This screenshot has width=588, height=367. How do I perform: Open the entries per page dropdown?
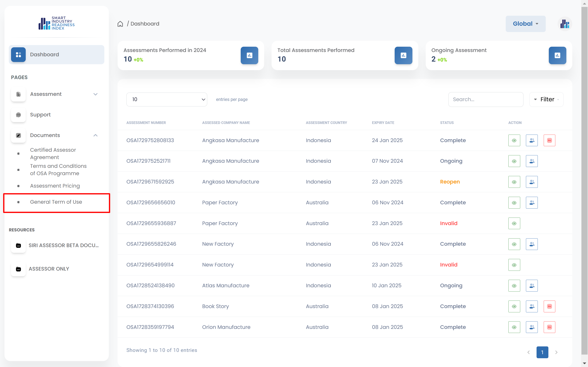(x=166, y=99)
